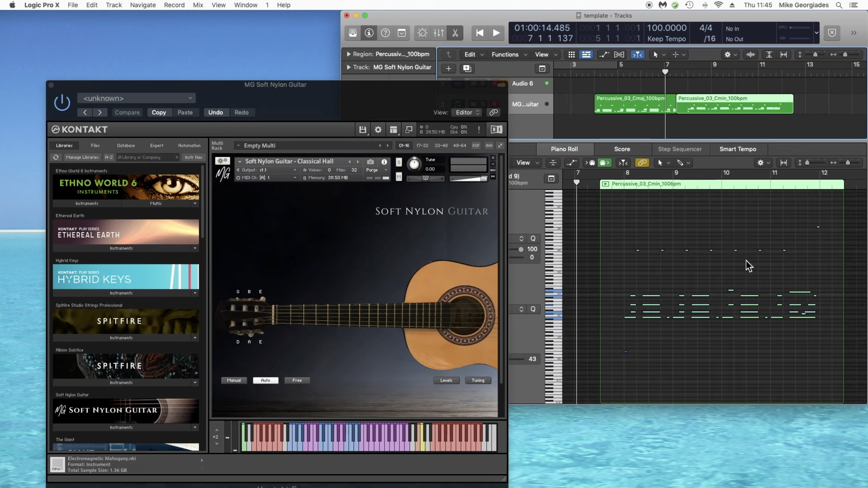868x488 pixels.
Task: Click the plugin link chain icon
Action: 494,112
